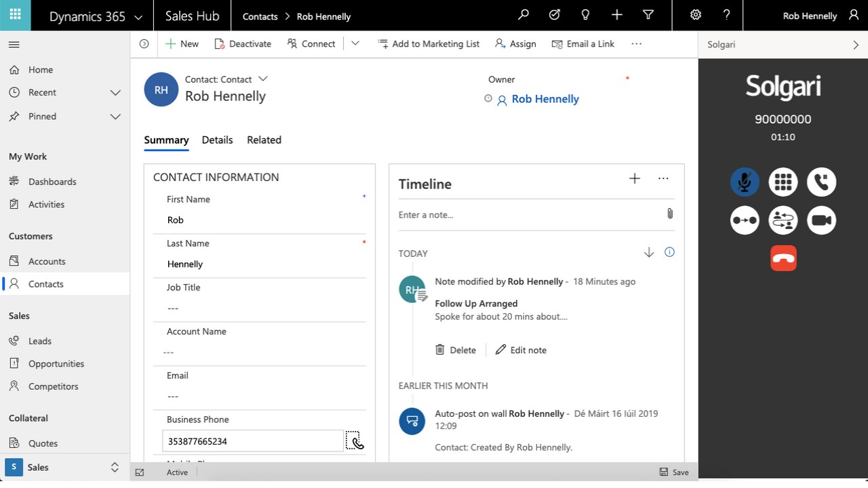Click the New button
Viewport: 868px width, 488px height.
[182, 43]
